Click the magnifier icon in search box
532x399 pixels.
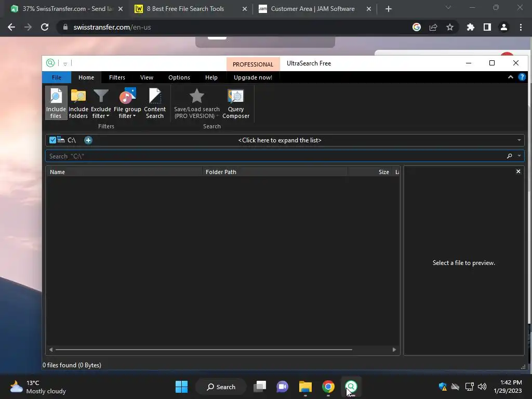[x=509, y=156]
